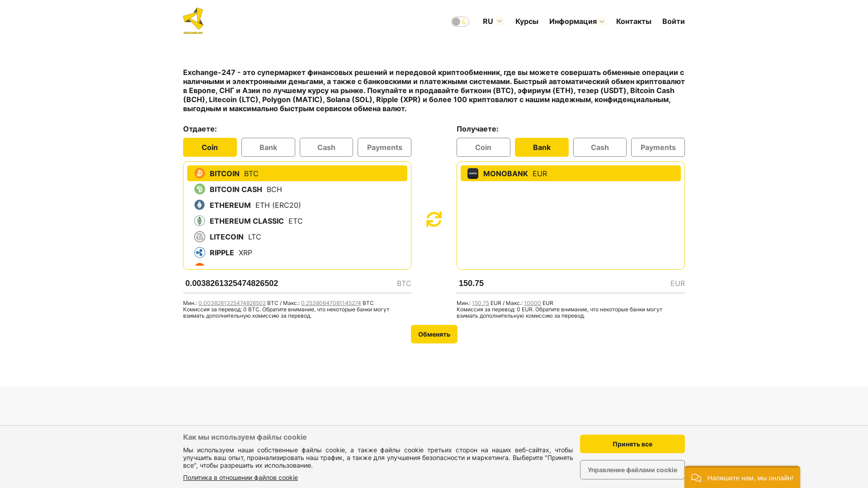Select the Monobank EUR icon

[472, 174]
